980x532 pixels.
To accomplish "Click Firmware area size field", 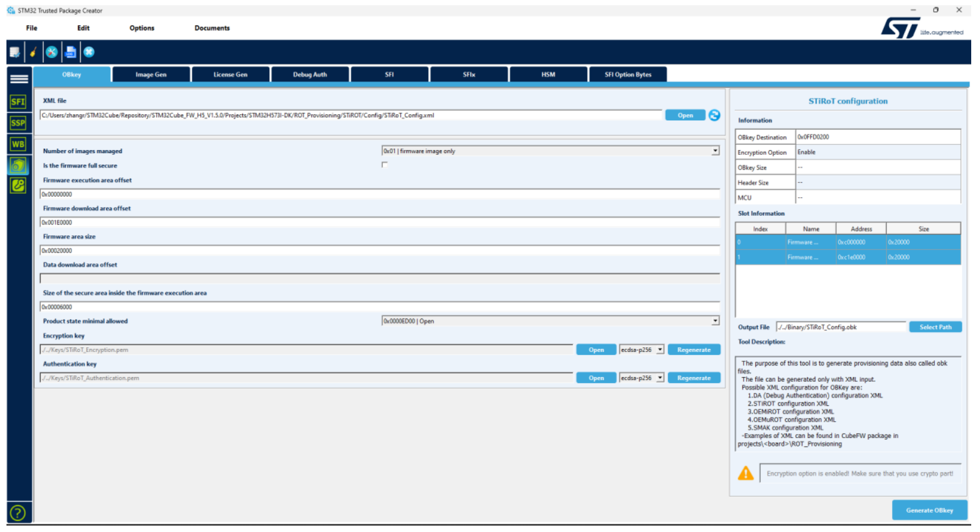I will [x=379, y=250].
